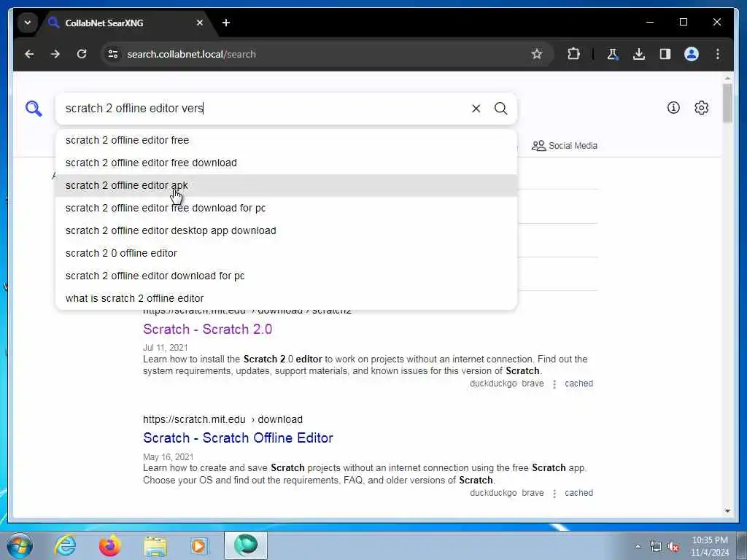Screen dimensions: 747x560
Task: Open Chrome three-dot menu
Action: (718, 54)
